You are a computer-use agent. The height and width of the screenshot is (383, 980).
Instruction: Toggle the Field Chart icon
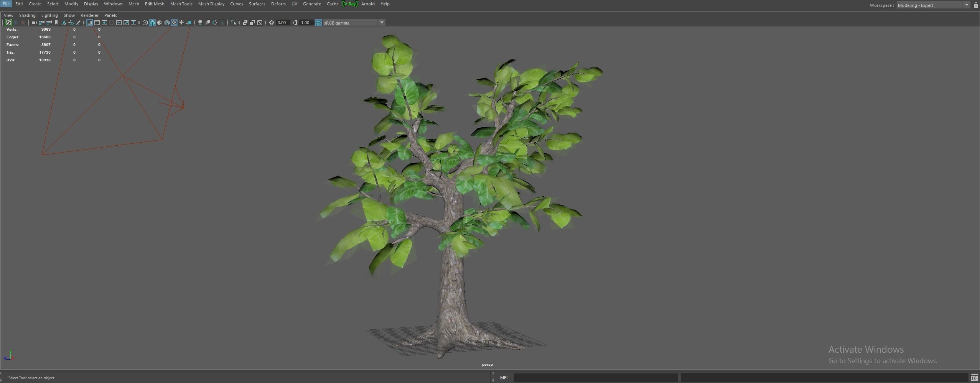119,23
